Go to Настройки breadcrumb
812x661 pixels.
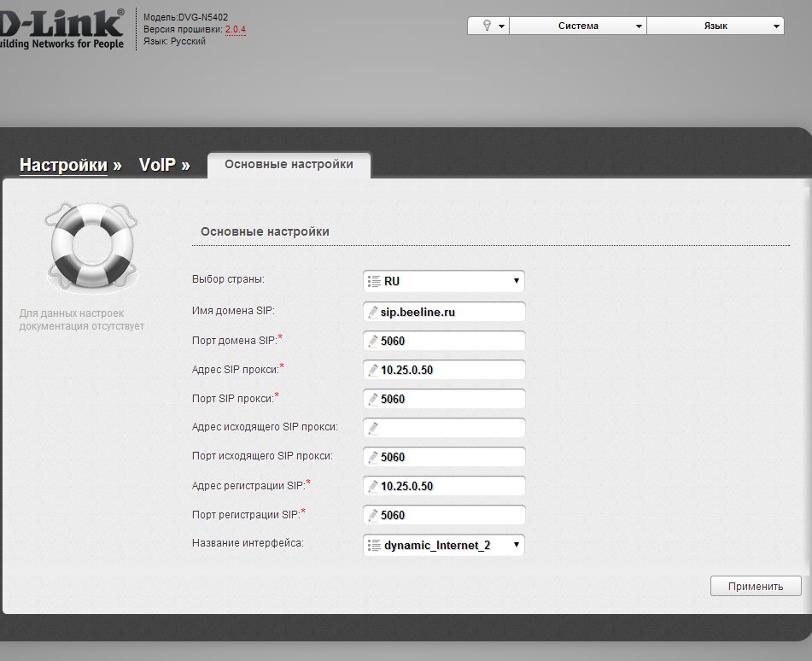tap(63, 165)
